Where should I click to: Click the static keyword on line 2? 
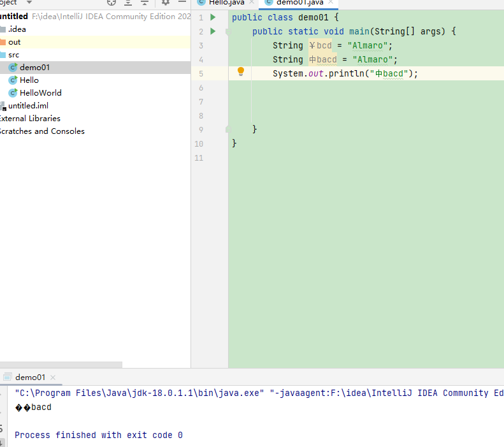tap(303, 31)
